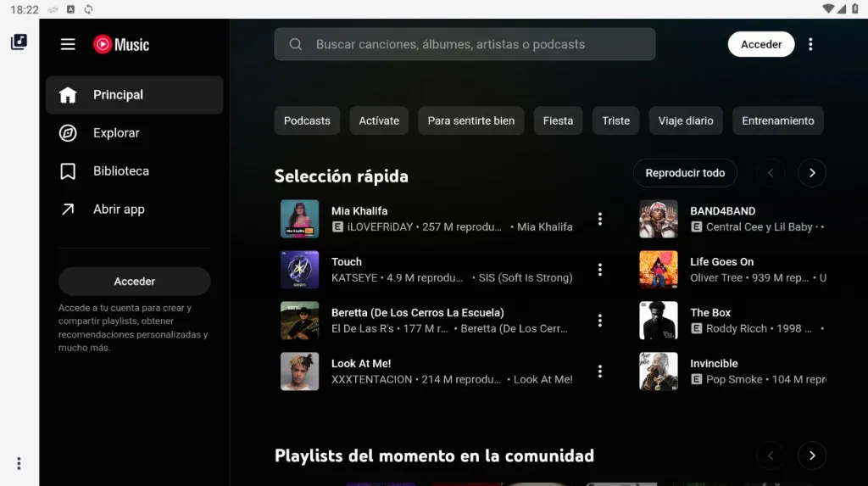Select the Fiesta filter chip
The width and height of the screenshot is (868, 486).
(x=558, y=120)
